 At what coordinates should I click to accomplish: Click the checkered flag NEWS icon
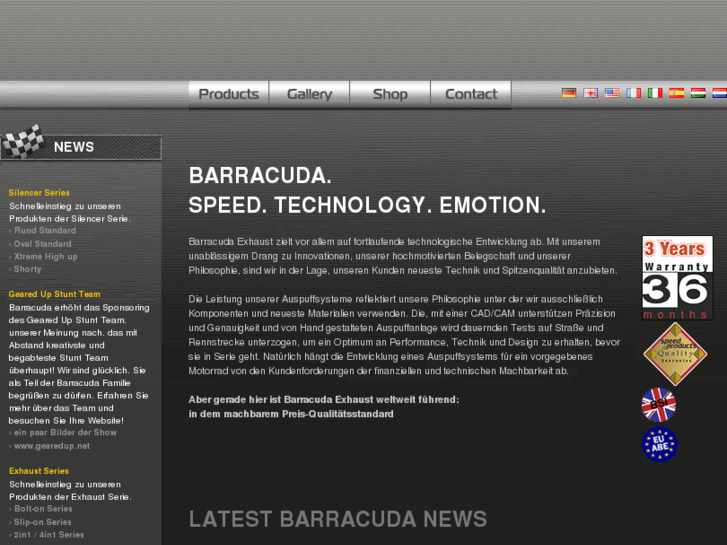(23, 142)
